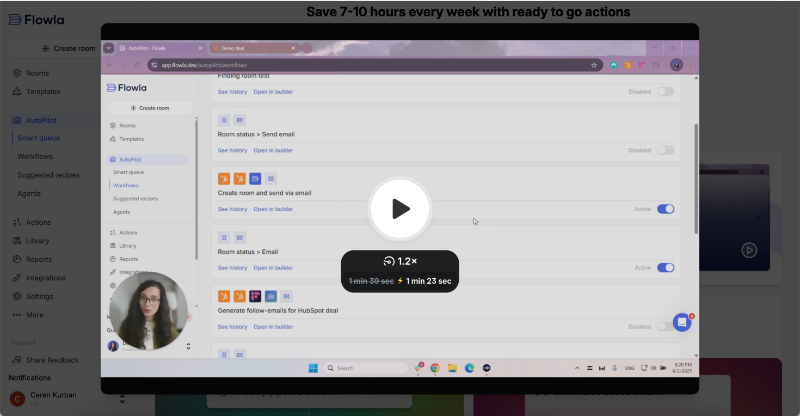Click the email icon above Room status > Send email

coord(240,120)
